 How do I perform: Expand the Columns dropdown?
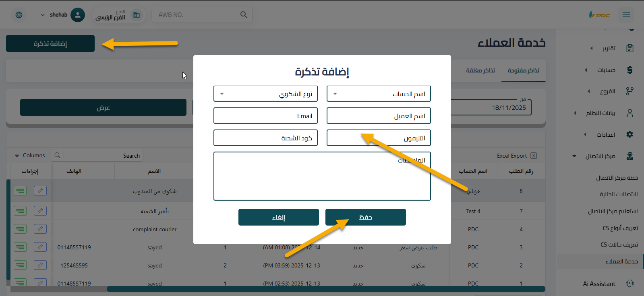coord(30,155)
